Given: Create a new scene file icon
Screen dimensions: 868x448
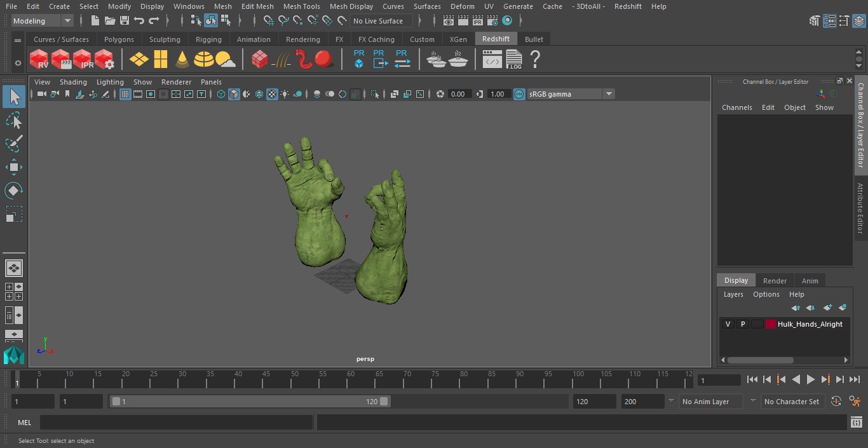Looking at the screenshot, I should (x=95, y=21).
